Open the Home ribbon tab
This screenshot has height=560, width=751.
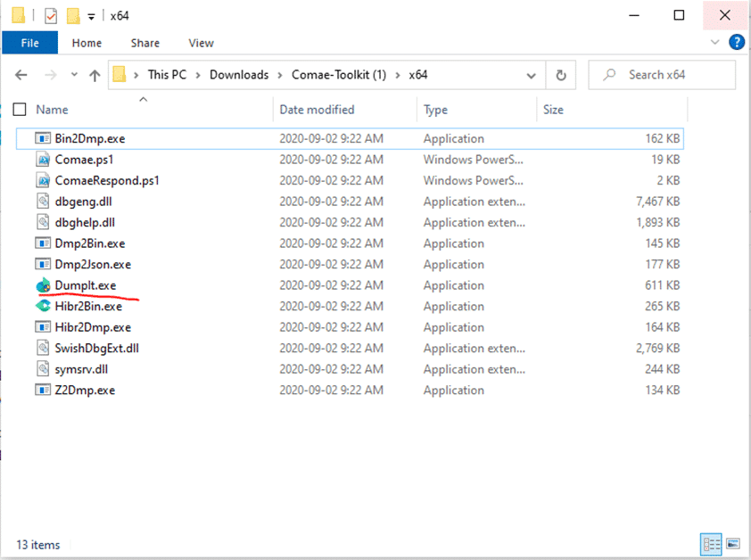click(87, 43)
